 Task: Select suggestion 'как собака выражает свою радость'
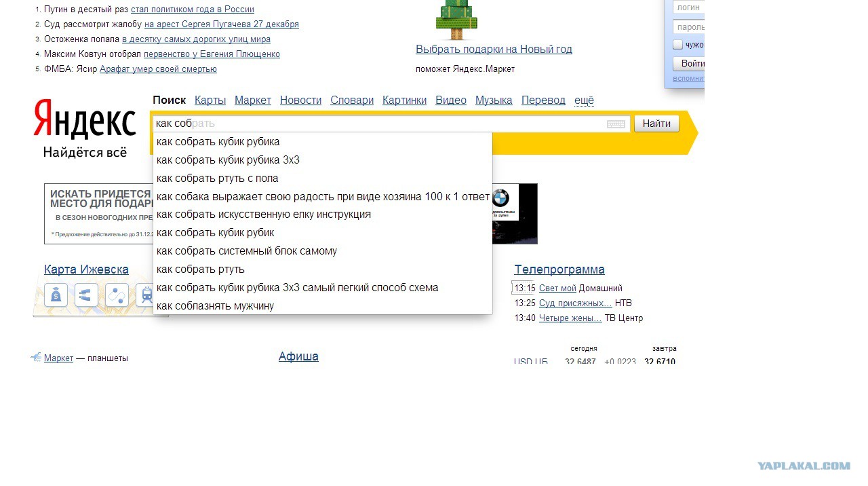pyautogui.click(x=323, y=197)
